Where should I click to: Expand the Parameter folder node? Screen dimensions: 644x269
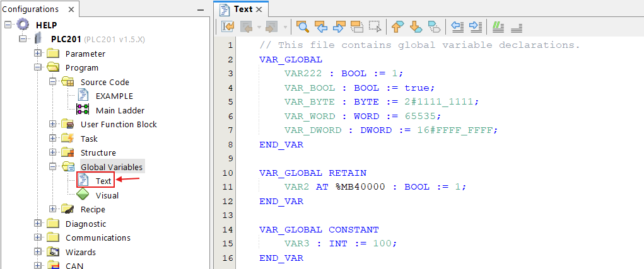(x=38, y=54)
